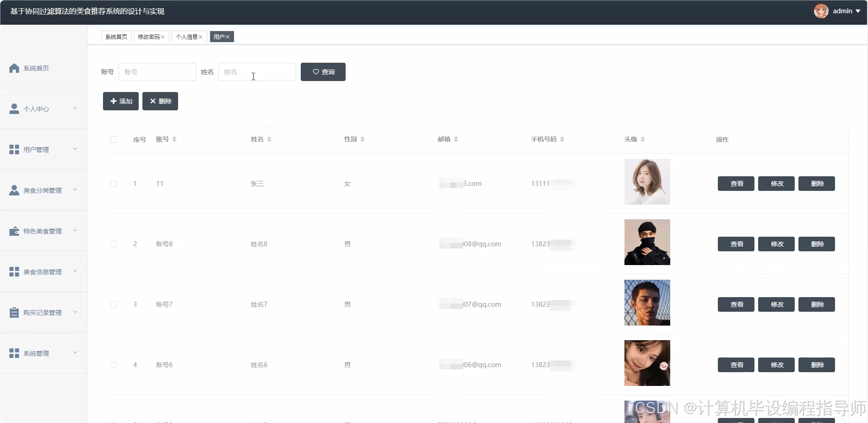Sort by 头像 column arrows
The height and width of the screenshot is (423, 868).
(x=643, y=139)
